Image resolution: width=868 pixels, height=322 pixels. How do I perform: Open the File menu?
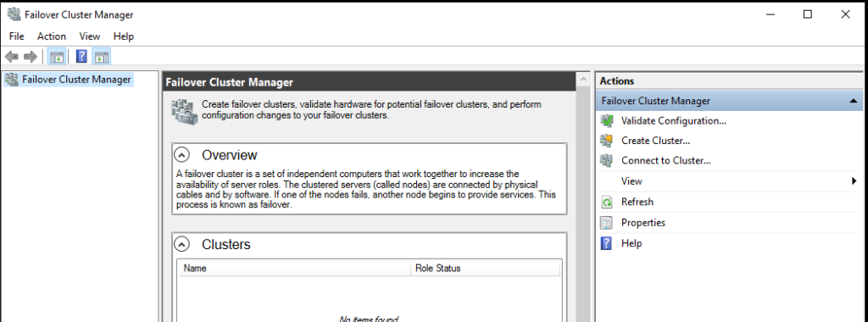[x=17, y=36]
